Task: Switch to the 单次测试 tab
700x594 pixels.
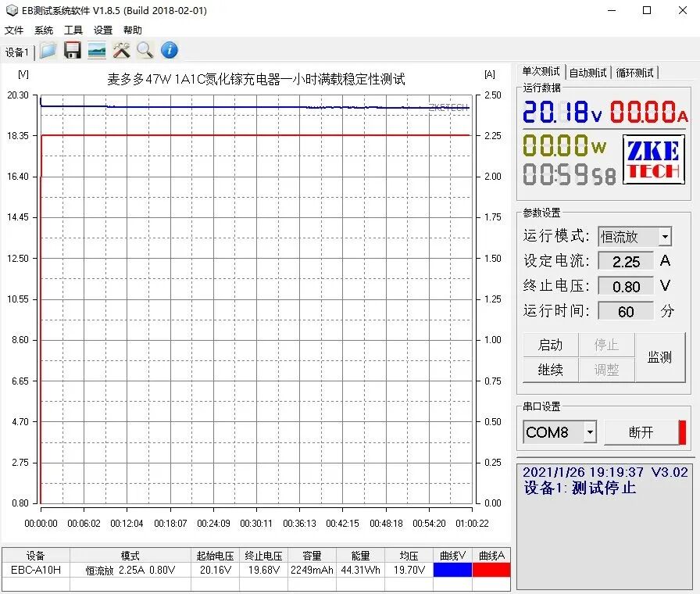Action: pos(541,71)
